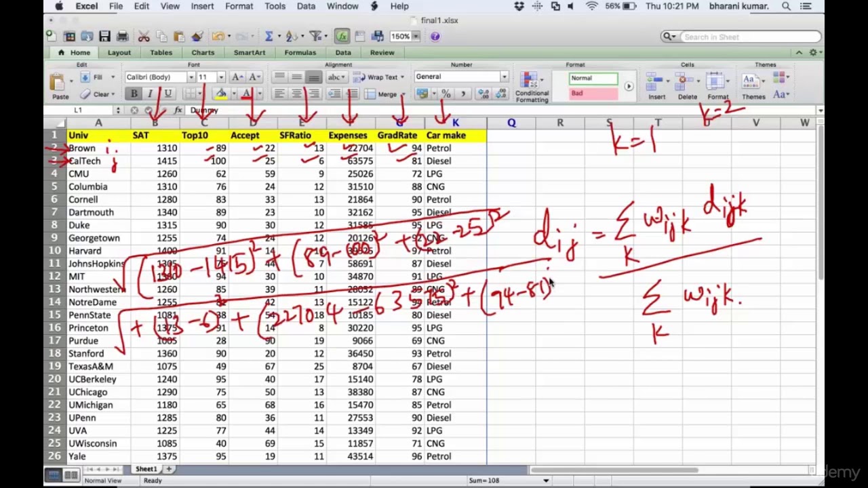Click the Save floppy disk icon

point(104,37)
